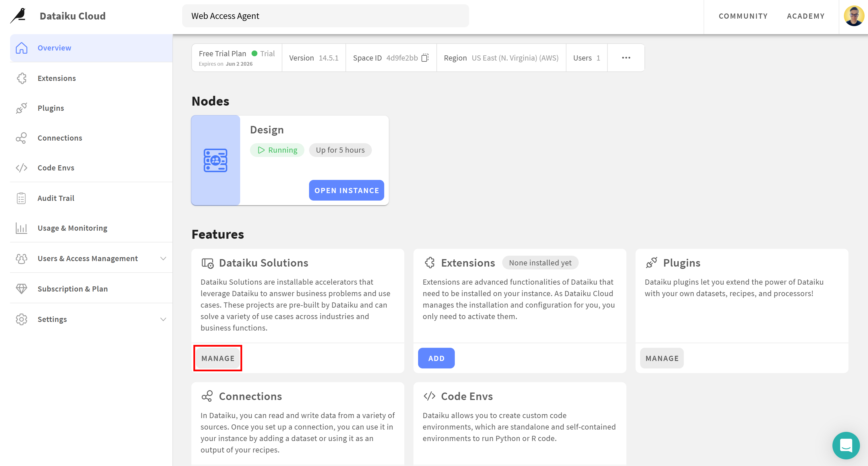868x466 pixels.
Task: Open Audit Trail in the sidebar
Action: [91, 198]
